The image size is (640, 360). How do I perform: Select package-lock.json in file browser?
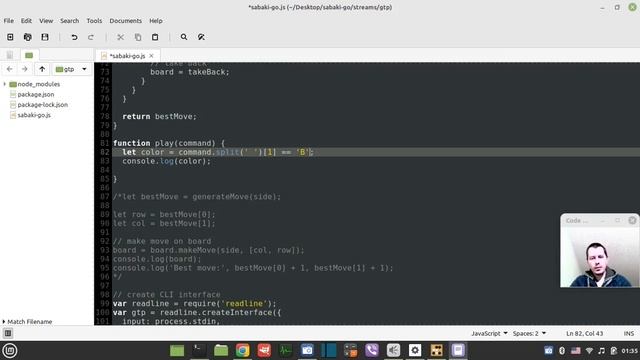click(42, 104)
